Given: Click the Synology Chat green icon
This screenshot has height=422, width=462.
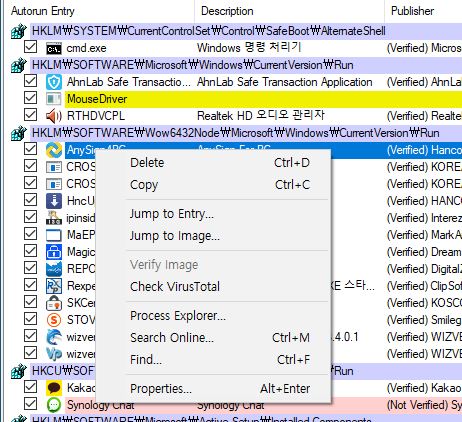Looking at the screenshot, I should [54, 405].
